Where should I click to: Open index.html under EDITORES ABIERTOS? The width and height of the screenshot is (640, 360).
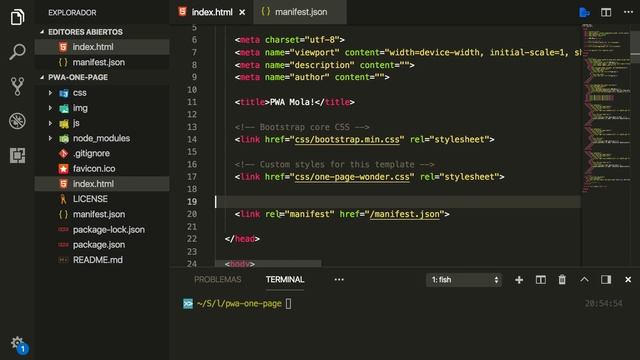click(x=102, y=47)
